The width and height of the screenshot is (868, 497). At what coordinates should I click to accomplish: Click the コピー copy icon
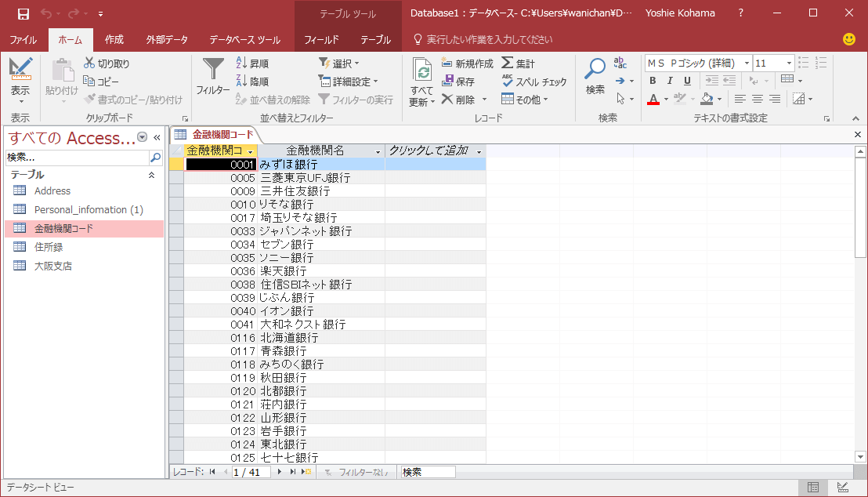click(89, 81)
